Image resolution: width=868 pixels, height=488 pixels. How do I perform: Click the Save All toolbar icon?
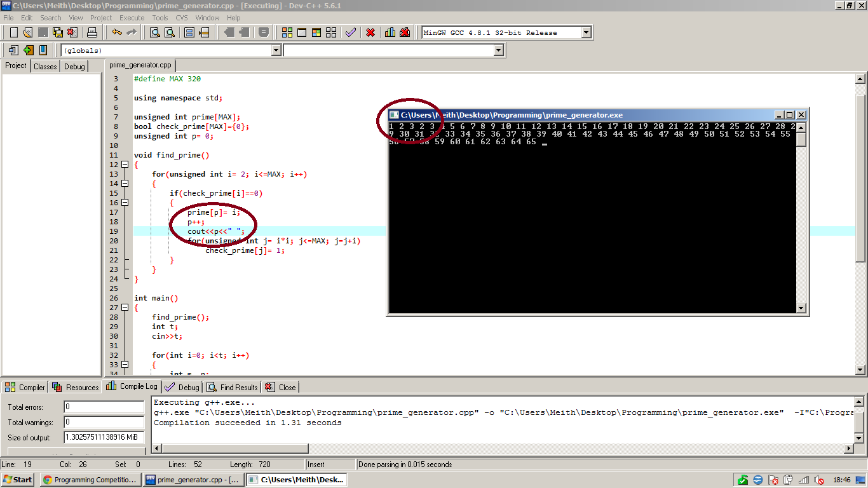(x=58, y=32)
